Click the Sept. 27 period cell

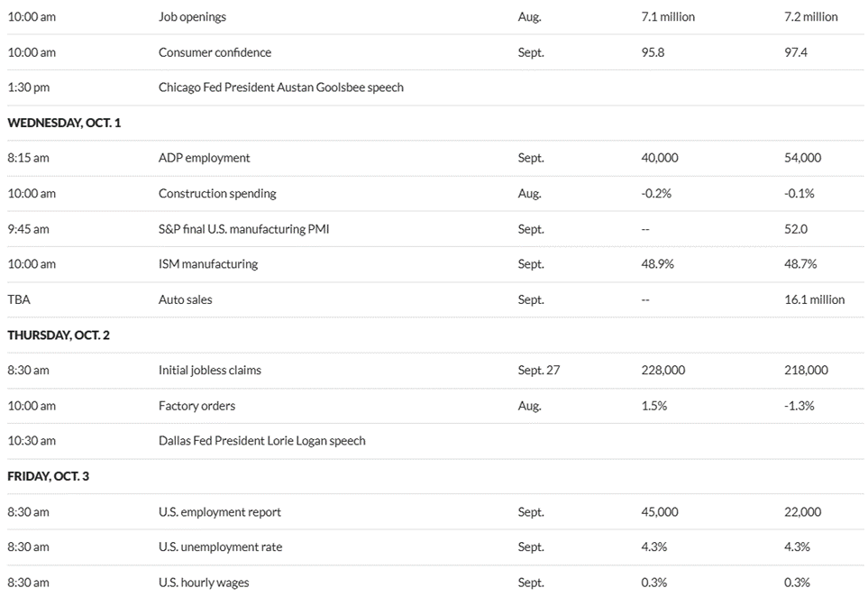539,370
